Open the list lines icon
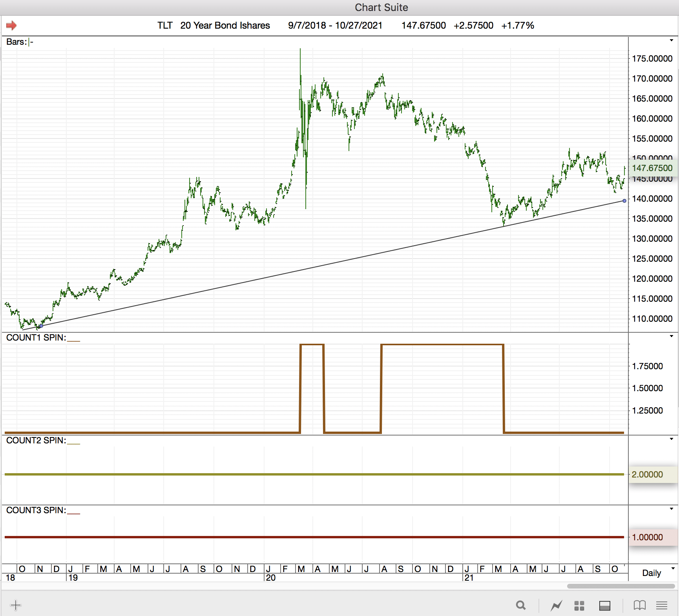This screenshot has height=616, width=679. (x=662, y=606)
